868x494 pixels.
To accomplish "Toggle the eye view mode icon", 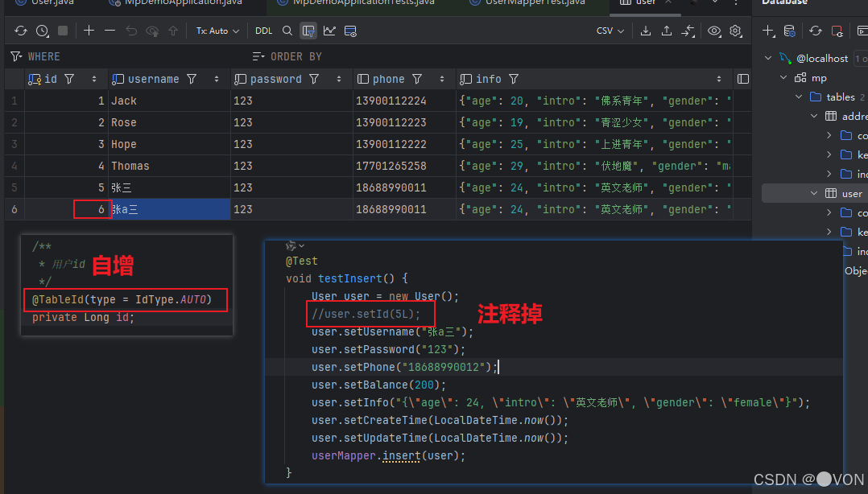I will [x=714, y=31].
